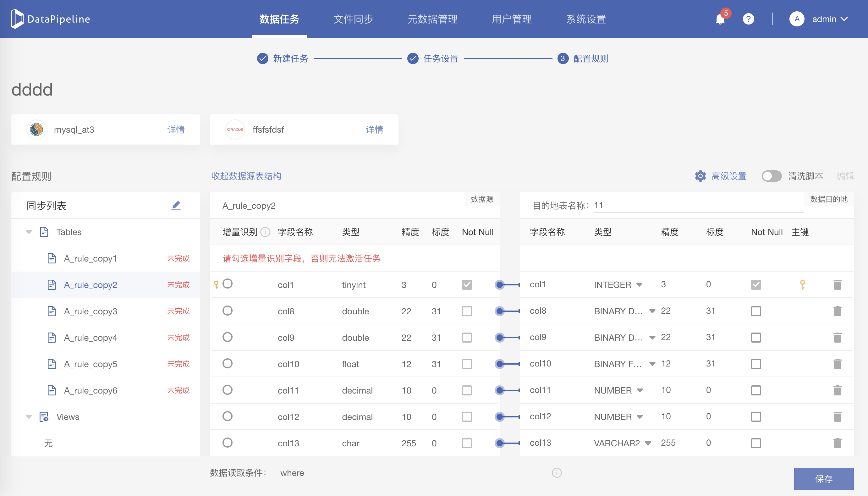Image resolution: width=868 pixels, height=496 pixels.
Task: Click info icon beside 增量识别 header
Action: 265,232
